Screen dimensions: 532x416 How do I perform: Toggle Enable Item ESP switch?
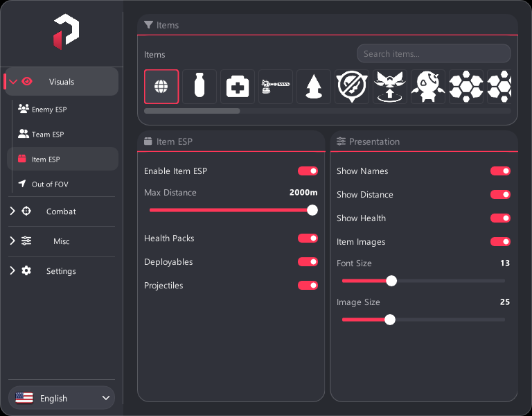308,171
